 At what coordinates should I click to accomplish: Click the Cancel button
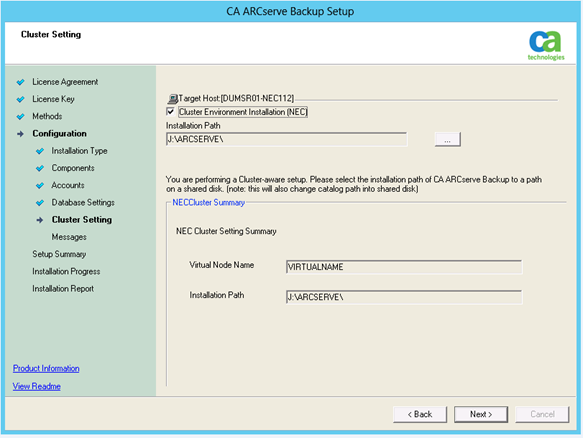click(x=542, y=414)
